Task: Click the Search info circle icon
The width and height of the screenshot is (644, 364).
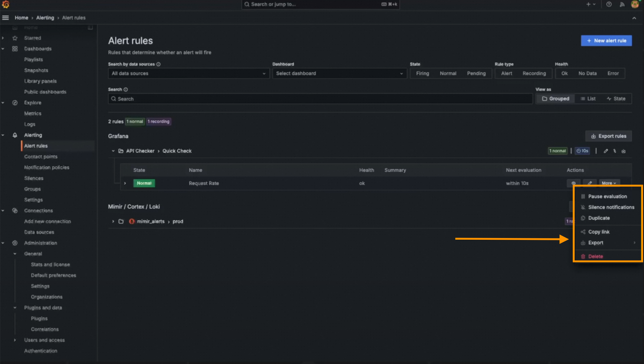Action: tap(126, 90)
